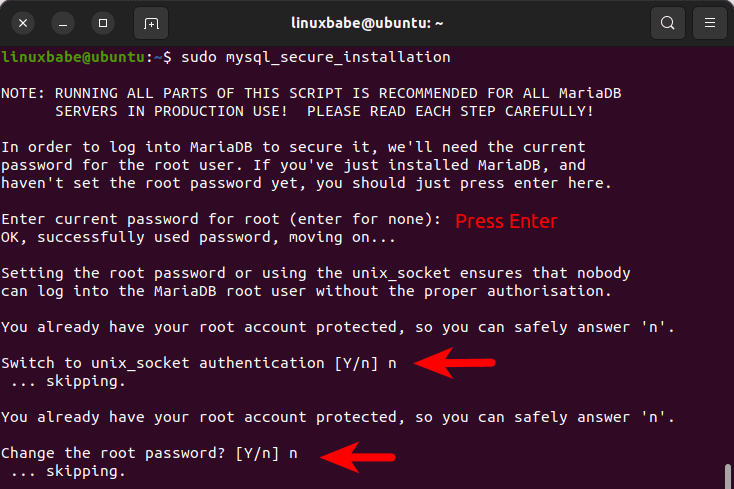Click the OK, successfully used password line
The image size is (734, 489).
click(199, 237)
